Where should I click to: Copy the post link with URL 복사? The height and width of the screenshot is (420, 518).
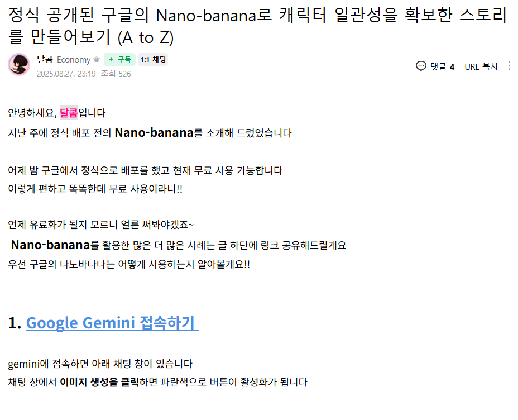[481, 67]
